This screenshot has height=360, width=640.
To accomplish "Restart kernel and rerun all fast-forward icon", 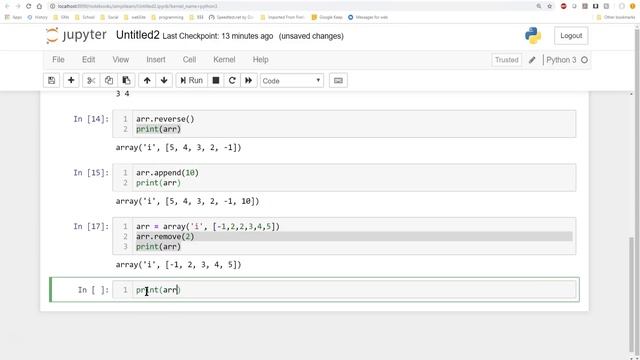I will (x=249, y=80).
